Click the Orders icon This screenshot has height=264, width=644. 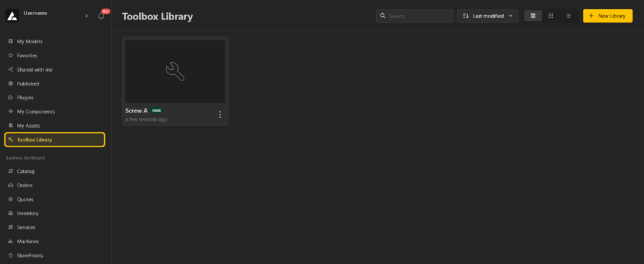pyautogui.click(x=11, y=185)
